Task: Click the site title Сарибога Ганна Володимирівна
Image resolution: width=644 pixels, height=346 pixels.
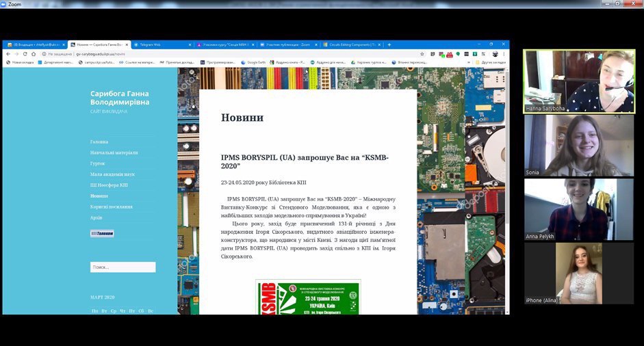Action: pos(120,98)
